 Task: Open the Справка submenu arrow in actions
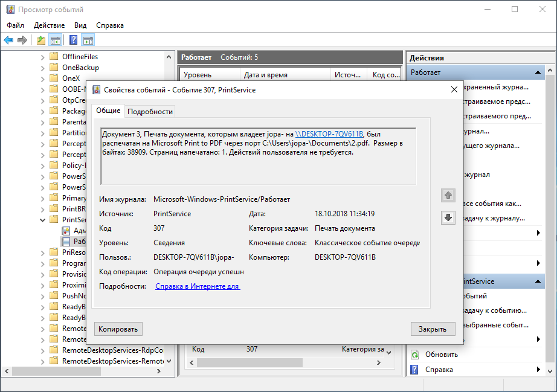tap(538, 370)
